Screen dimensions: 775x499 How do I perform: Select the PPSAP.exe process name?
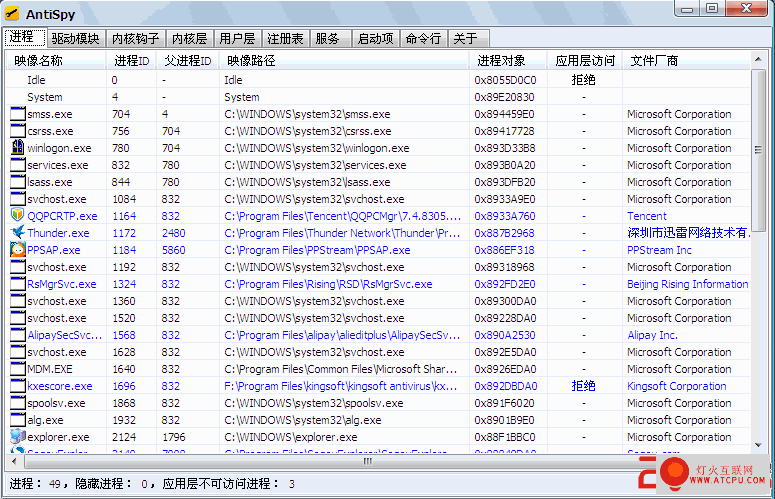(53, 250)
